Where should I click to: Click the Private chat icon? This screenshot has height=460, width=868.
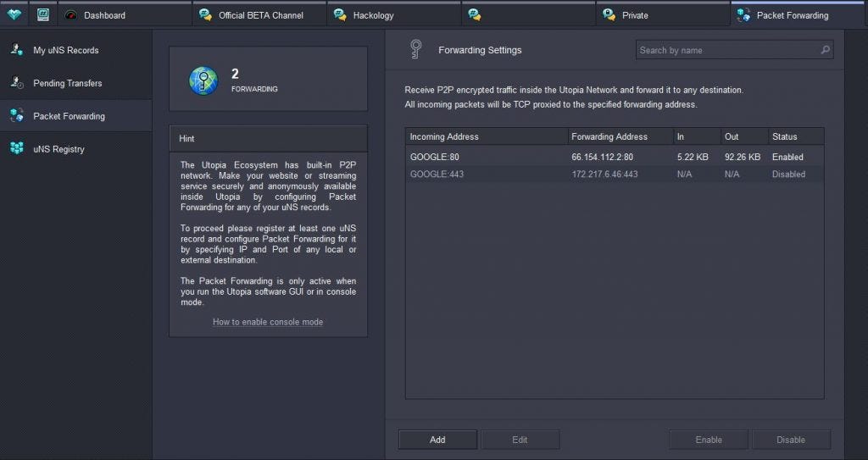point(609,15)
